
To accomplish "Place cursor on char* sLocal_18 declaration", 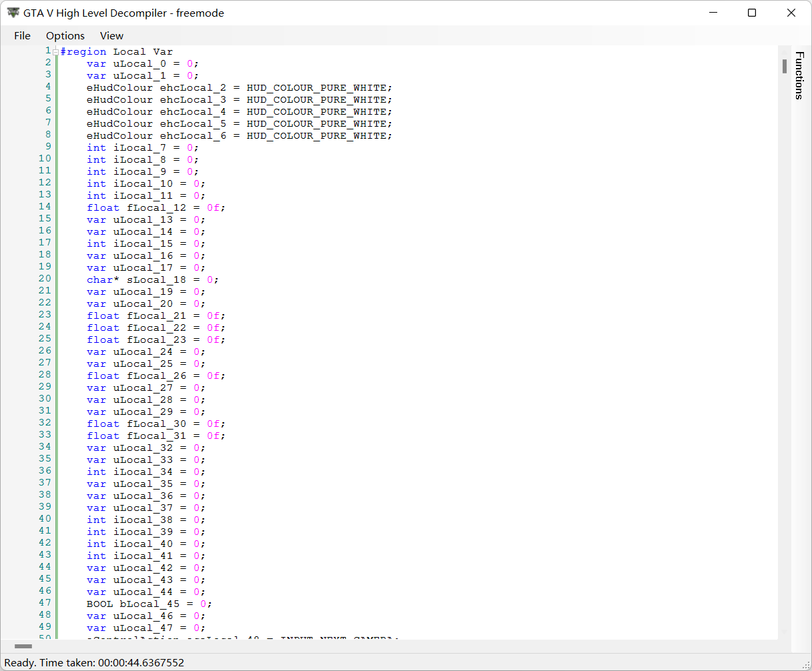I will (x=152, y=280).
